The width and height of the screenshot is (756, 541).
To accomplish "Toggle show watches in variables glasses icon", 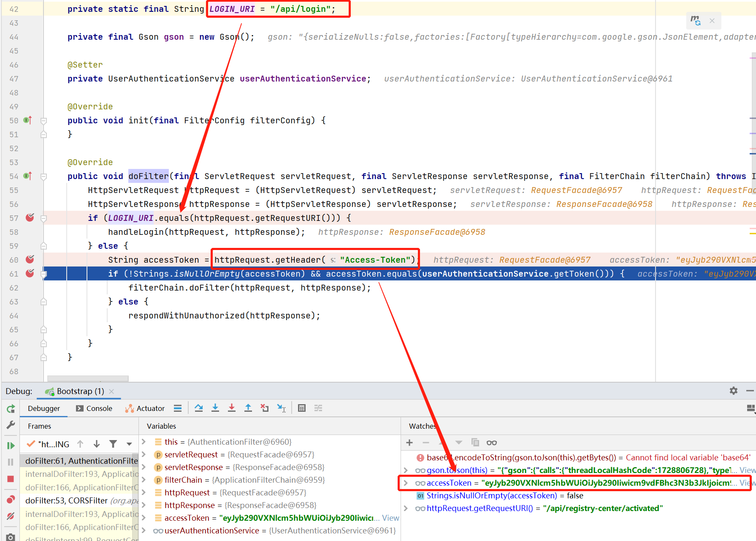I will click(492, 443).
